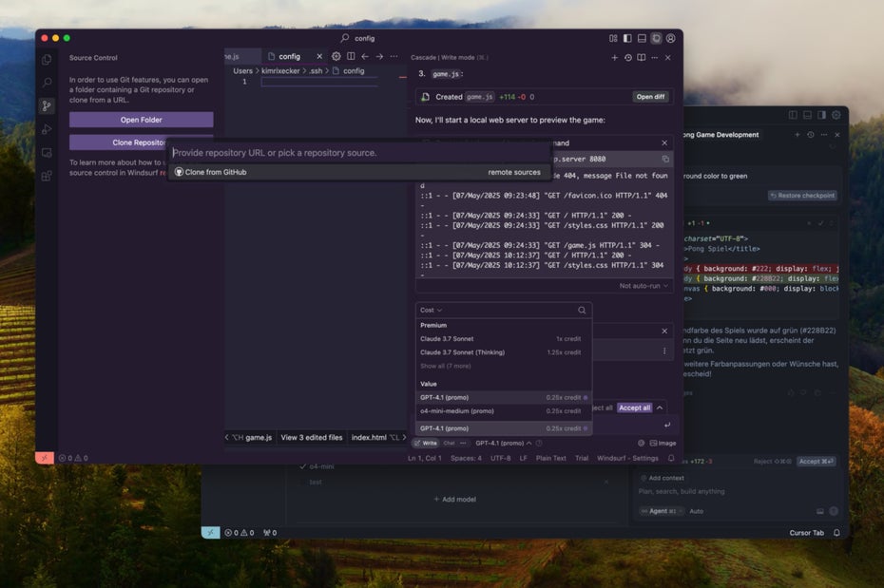Click the Accept button in the Cursor window
The height and width of the screenshot is (588, 884).
coord(816,462)
